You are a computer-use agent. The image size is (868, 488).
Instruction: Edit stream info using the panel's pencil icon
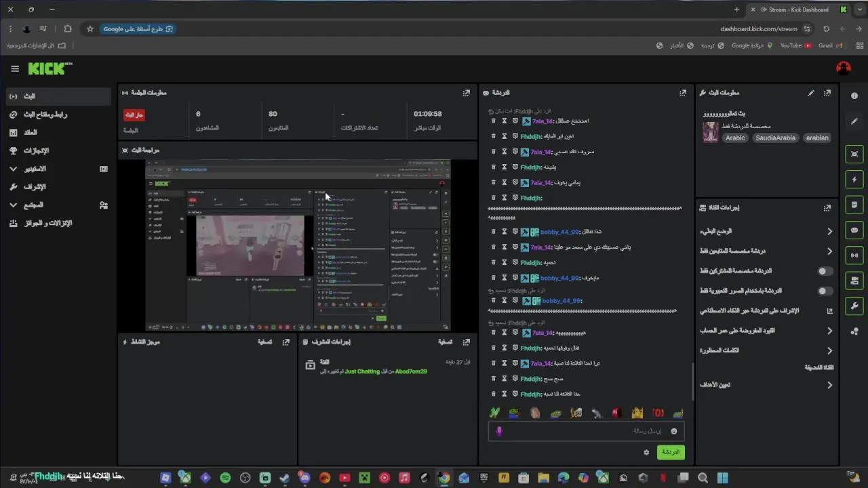[x=811, y=93]
